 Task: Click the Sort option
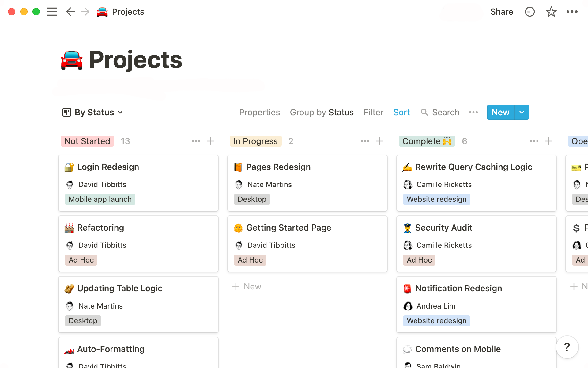401,112
